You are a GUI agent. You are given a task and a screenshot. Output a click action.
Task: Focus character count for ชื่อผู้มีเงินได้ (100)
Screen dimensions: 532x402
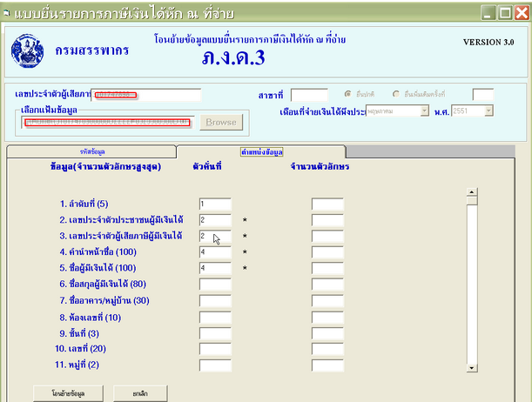(x=327, y=268)
